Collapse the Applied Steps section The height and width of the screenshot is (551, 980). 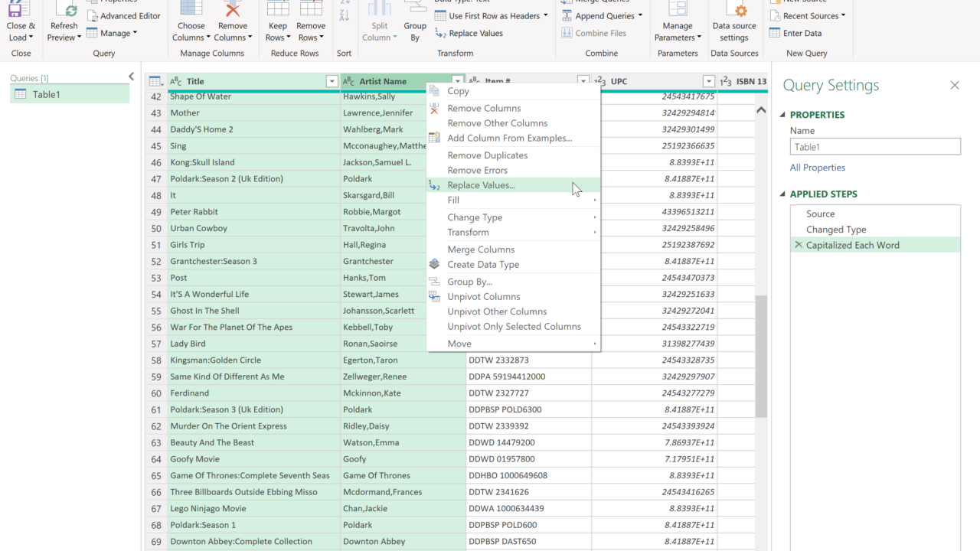click(782, 194)
